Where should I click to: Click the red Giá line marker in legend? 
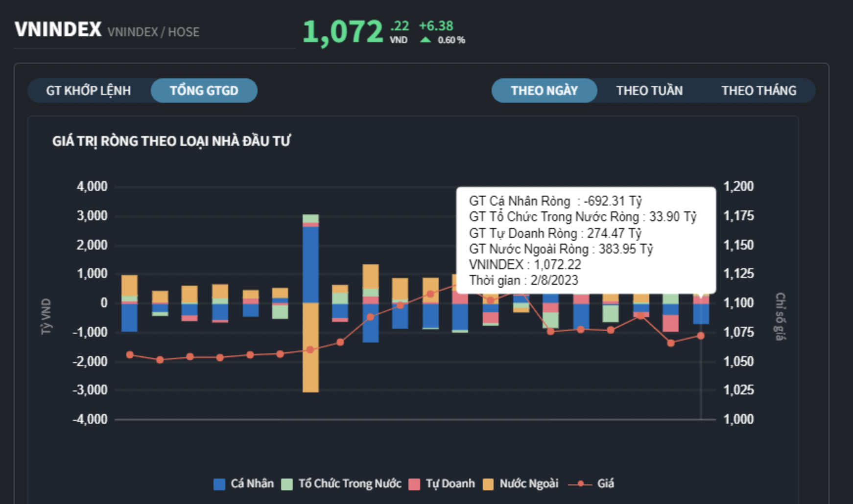(x=580, y=484)
